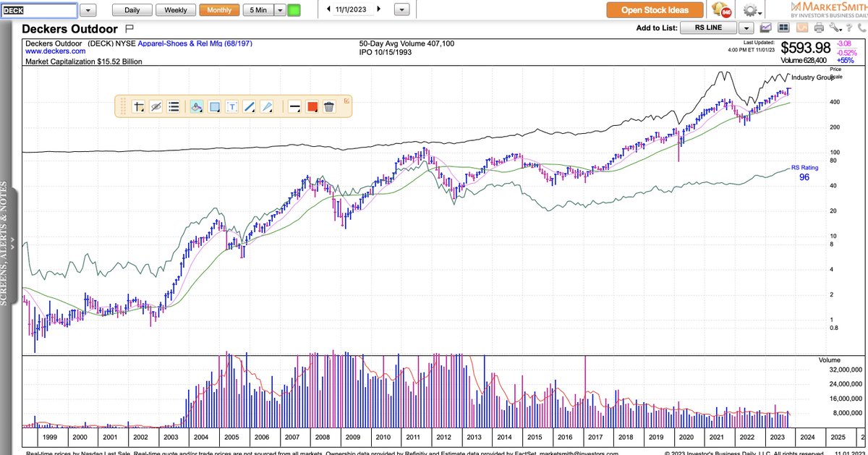Click the 2004 year on time axis
This screenshot has width=868, height=455.
200,438
